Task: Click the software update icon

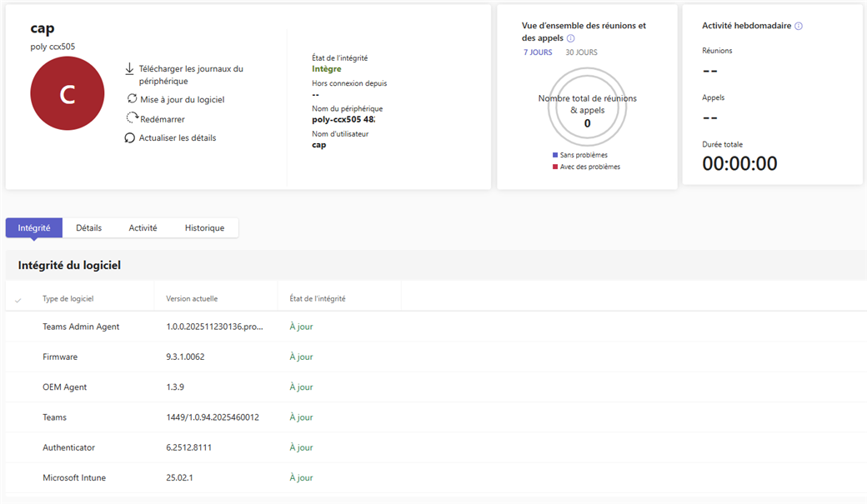Action: (132, 99)
